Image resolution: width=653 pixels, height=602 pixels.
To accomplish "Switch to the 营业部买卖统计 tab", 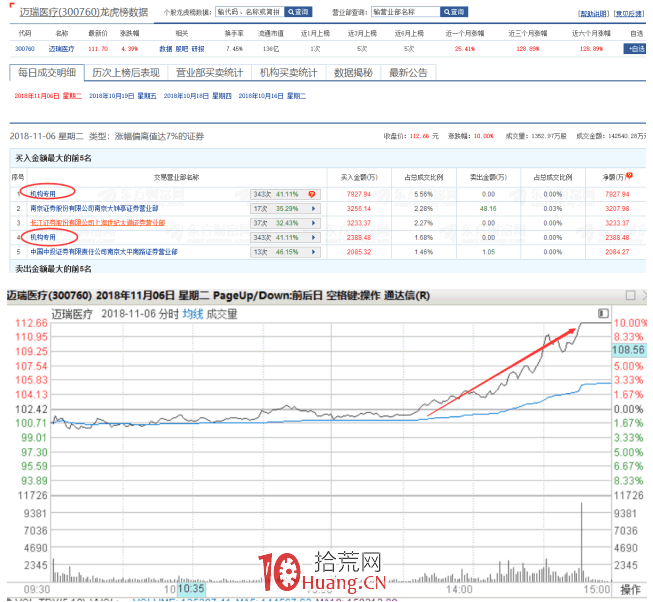I will tap(209, 73).
